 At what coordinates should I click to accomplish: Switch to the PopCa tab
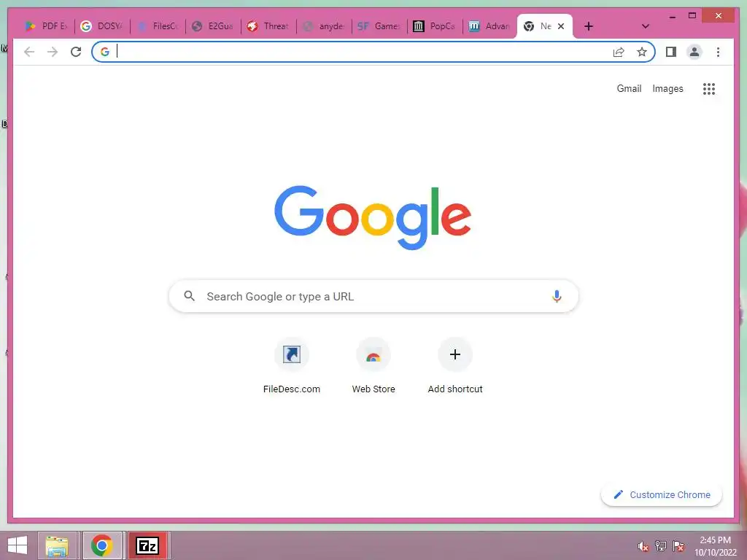(x=435, y=26)
